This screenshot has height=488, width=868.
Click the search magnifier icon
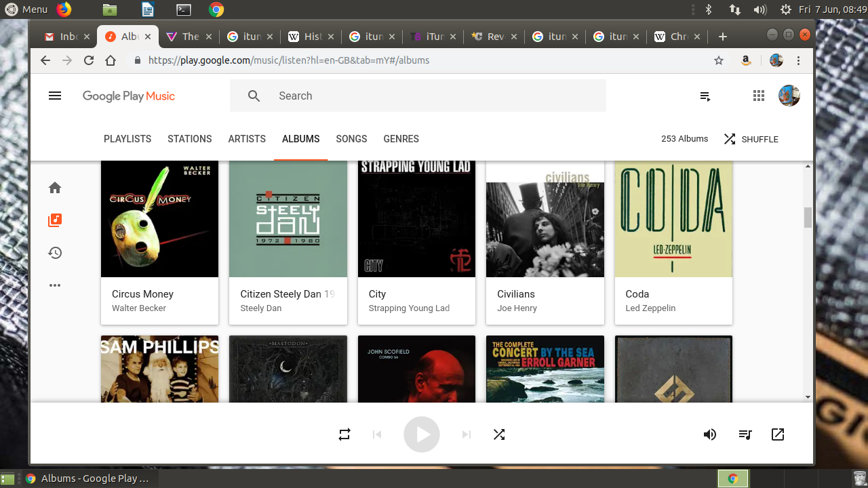[x=254, y=96]
